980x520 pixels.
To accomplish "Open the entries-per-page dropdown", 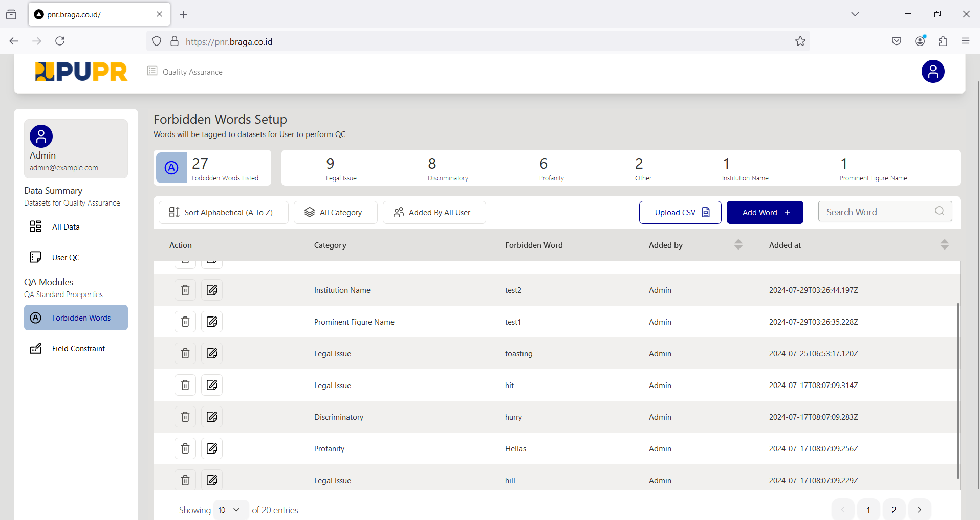I will (x=230, y=510).
